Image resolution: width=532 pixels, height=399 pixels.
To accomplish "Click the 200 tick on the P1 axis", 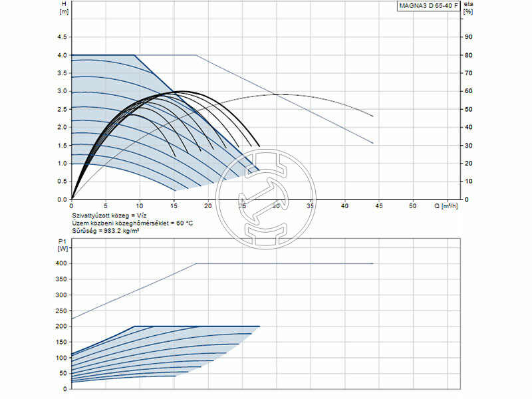I will 61,327.
